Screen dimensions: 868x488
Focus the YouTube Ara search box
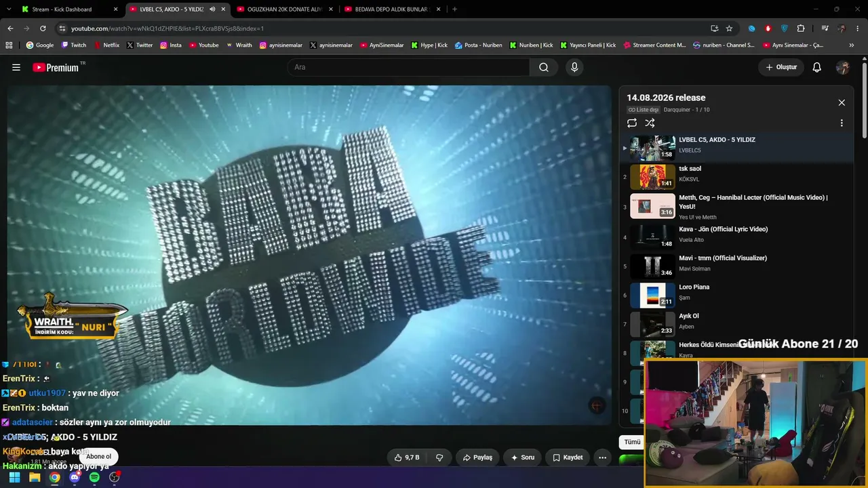pos(408,67)
